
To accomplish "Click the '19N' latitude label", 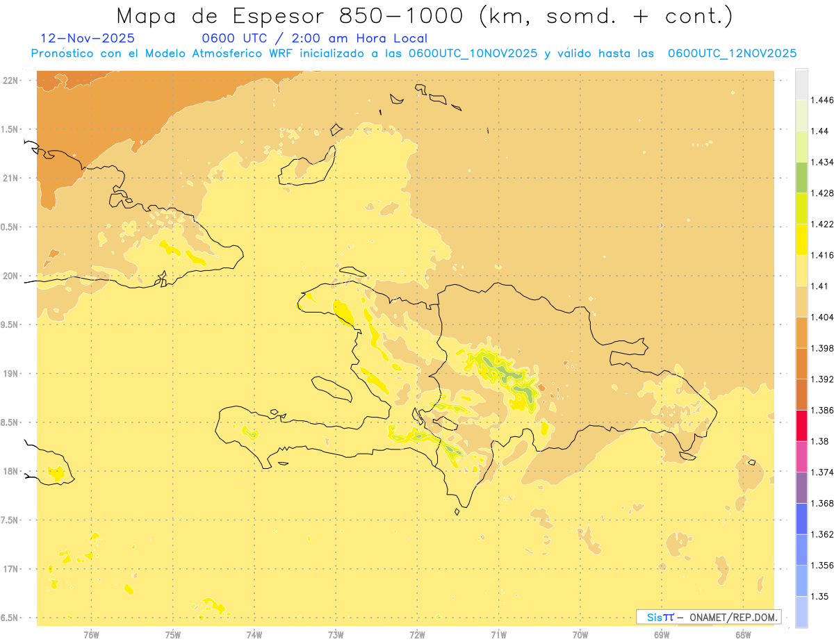I will (10, 373).
